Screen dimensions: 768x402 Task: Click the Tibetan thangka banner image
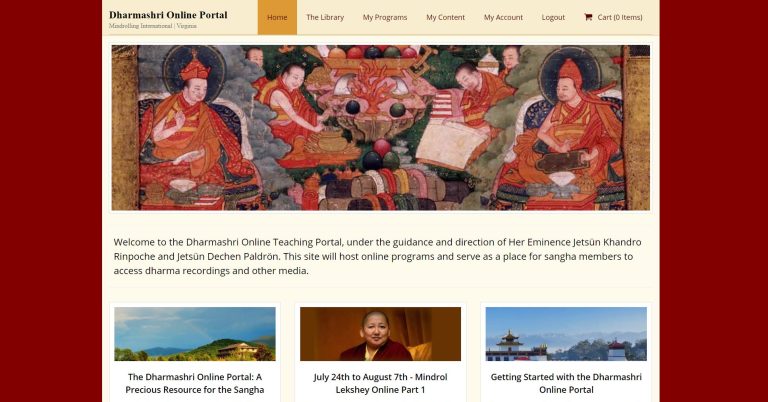coord(381,128)
